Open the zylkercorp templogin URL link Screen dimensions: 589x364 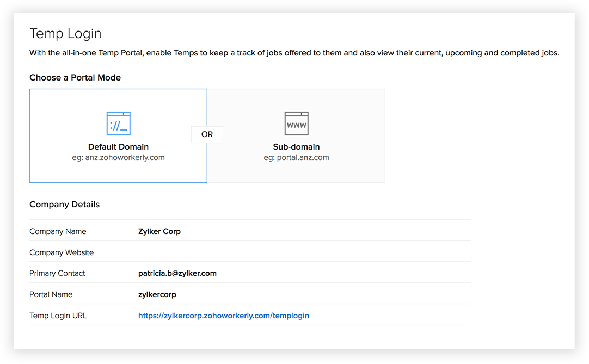click(224, 316)
